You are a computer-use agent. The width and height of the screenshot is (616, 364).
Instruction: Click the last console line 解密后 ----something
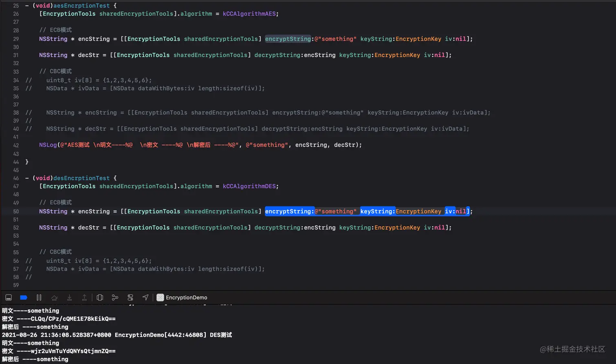pyautogui.click(x=35, y=359)
